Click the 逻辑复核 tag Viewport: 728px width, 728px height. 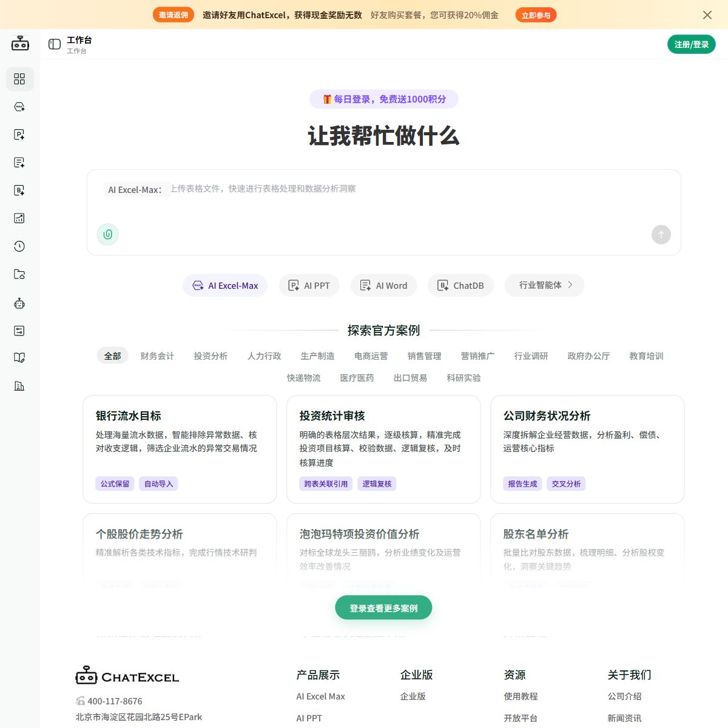click(377, 484)
